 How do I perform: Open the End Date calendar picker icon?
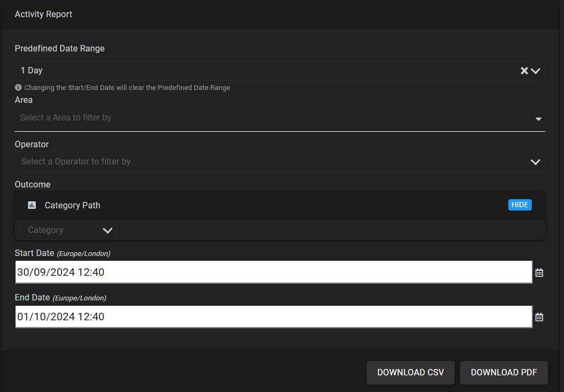pyautogui.click(x=539, y=317)
